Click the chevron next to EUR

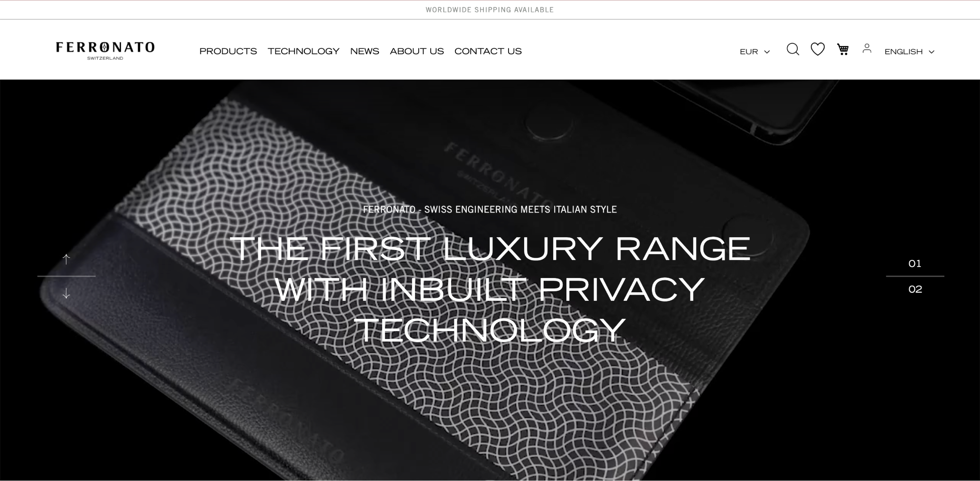tap(766, 52)
